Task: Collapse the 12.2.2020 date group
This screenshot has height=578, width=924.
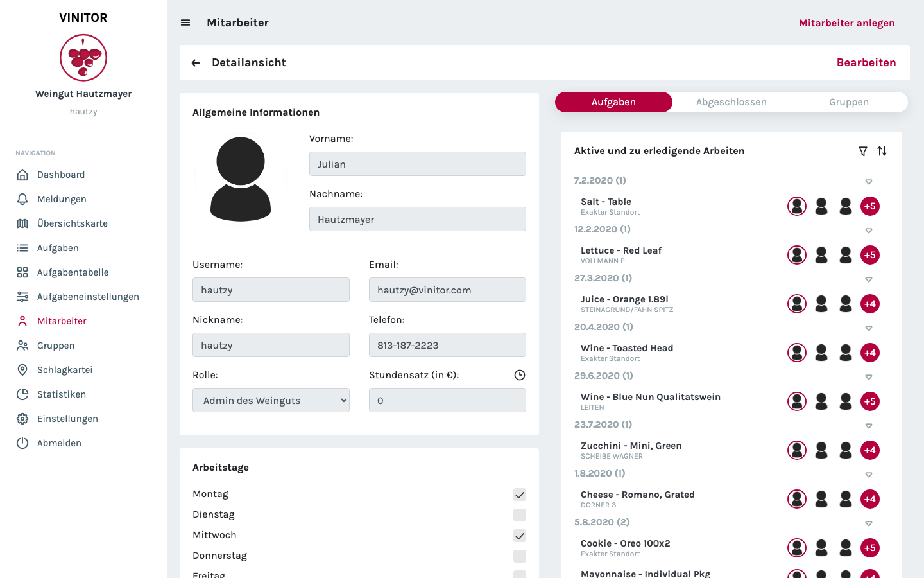Action: pos(869,231)
